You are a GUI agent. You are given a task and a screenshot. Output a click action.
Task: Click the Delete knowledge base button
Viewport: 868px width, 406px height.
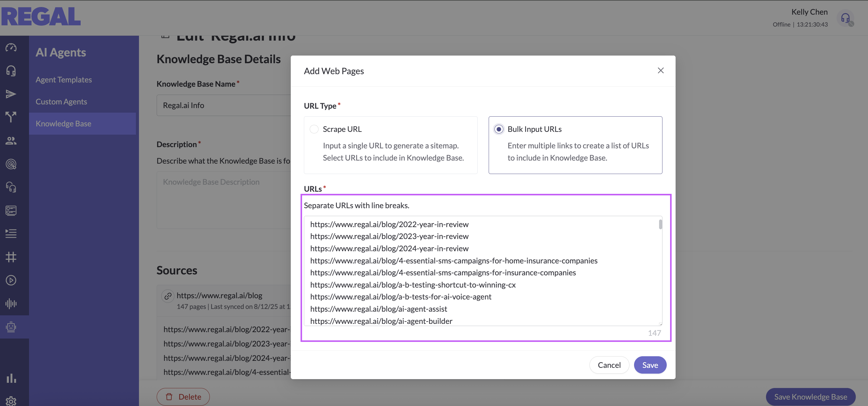pyautogui.click(x=183, y=397)
